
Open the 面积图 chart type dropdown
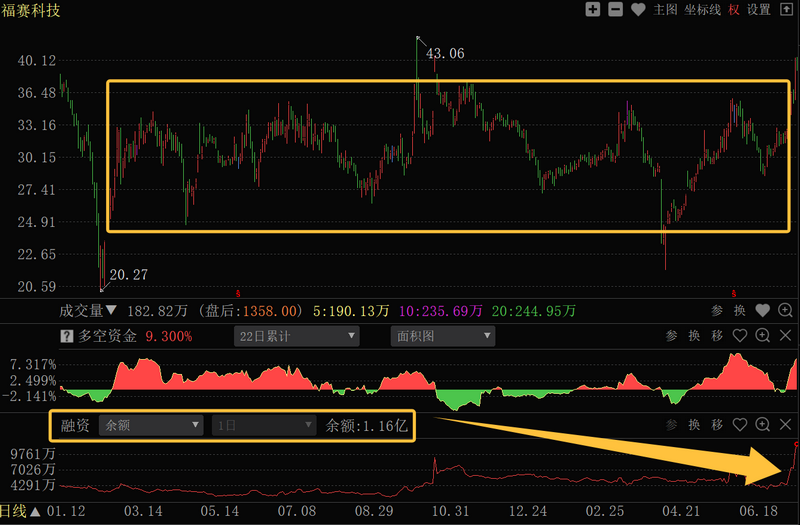[x=442, y=337]
